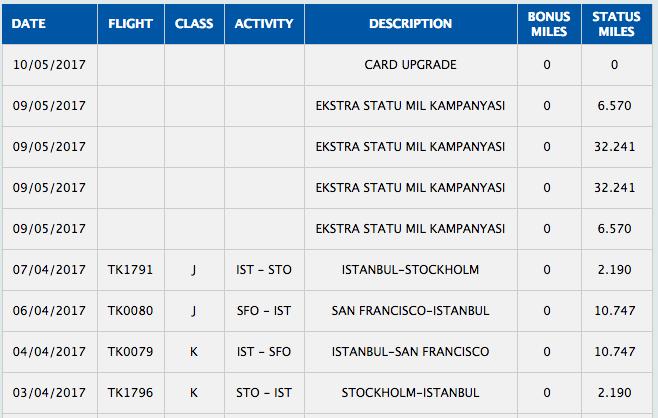The width and height of the screenshot is (658, 418).
Task: Click the 10/05/2017 date cell
Action: [49, 65]
